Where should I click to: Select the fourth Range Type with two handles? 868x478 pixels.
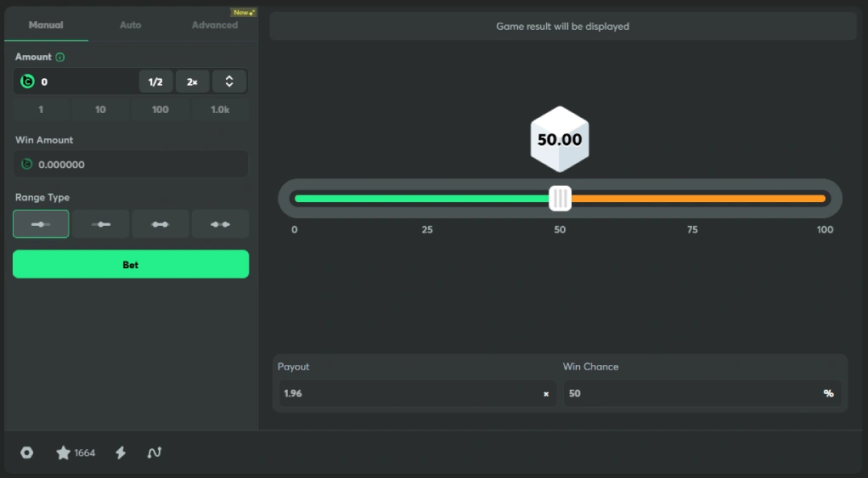220,224
